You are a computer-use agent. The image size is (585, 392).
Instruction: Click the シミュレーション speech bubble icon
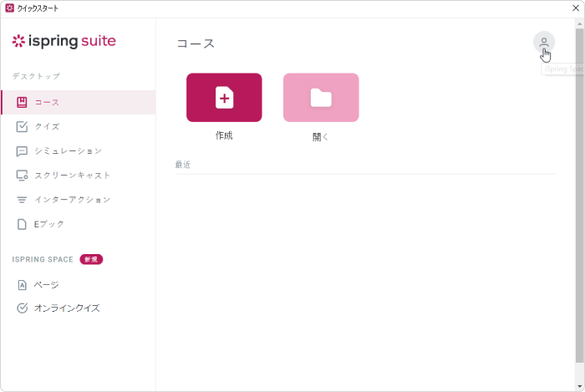coord(22,151)
